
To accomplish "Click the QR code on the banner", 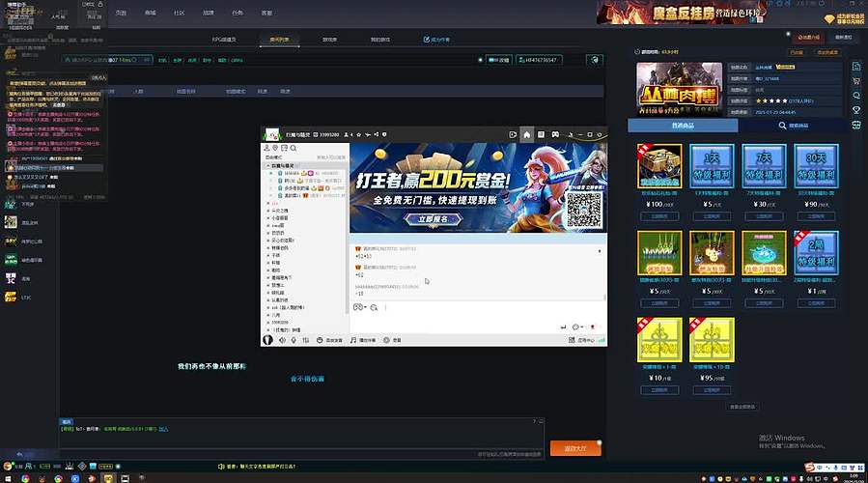I will [584, 210].
